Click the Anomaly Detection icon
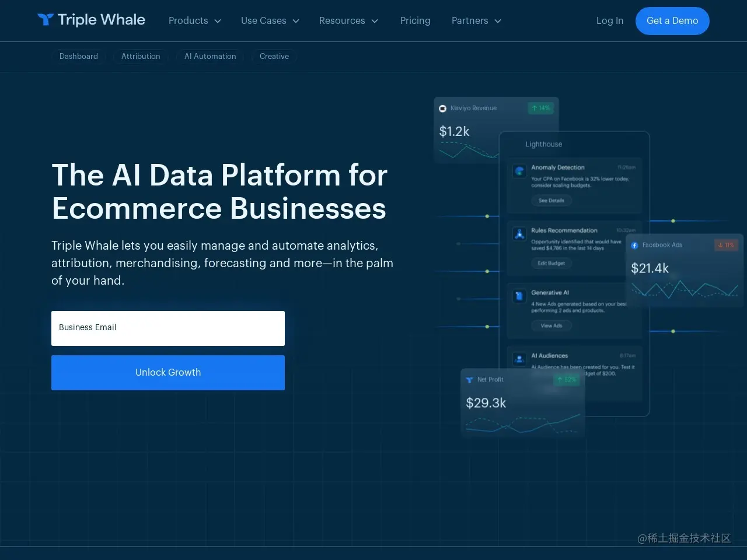 coord(519,171)
